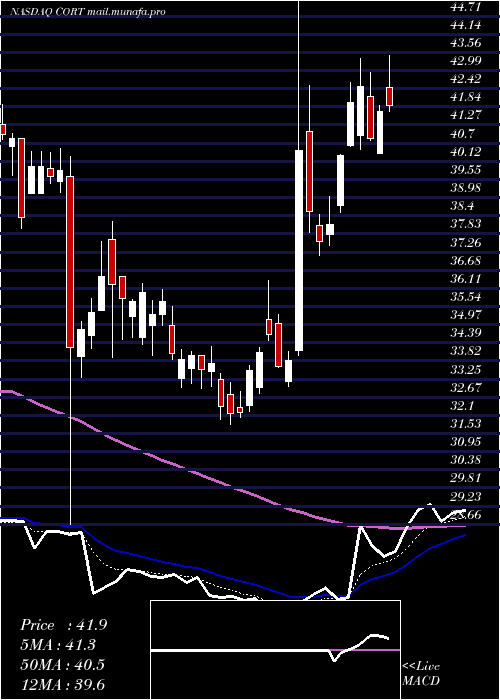Select the 38.4 price axis label
The width and height of the screenshot is (500, 700).
point(463,206)
